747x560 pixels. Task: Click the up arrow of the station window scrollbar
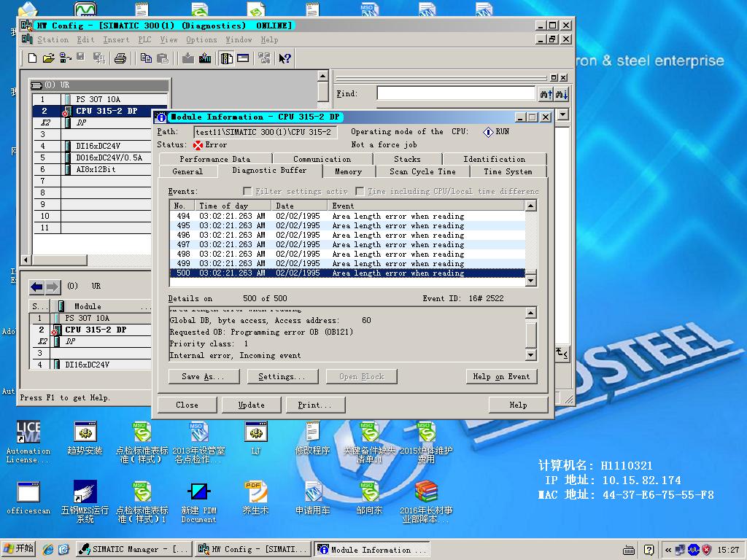[322, 76]
